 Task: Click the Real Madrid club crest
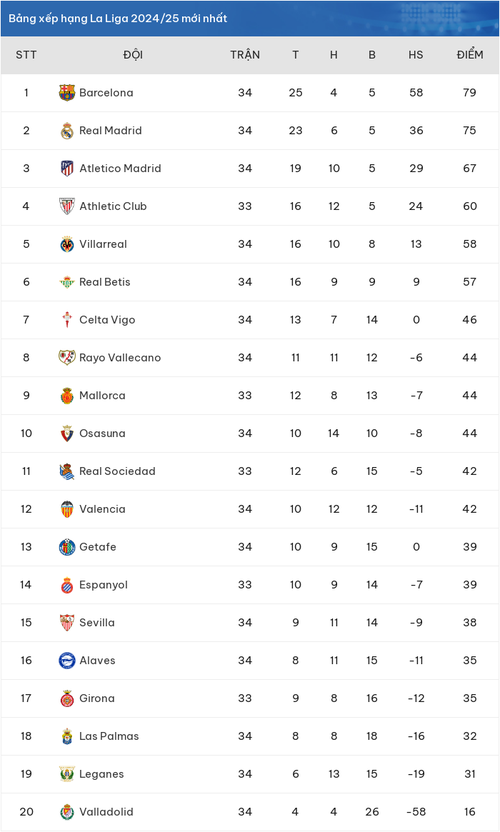pyautogui.click(x=67, y=131)
